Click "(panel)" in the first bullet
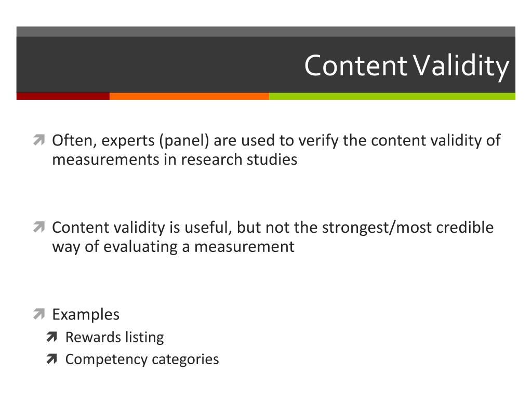The height and width of the screenshot is (399, 532). coord(184,141)
